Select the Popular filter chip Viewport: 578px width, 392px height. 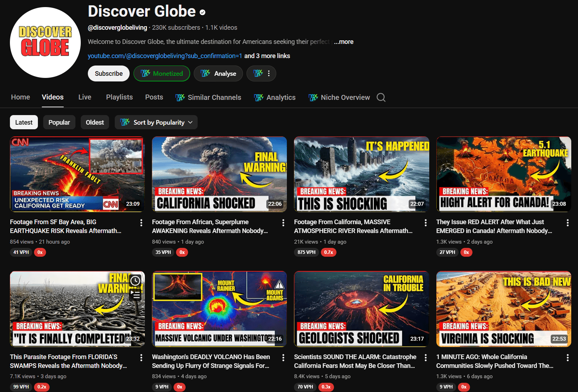point(59,123)
